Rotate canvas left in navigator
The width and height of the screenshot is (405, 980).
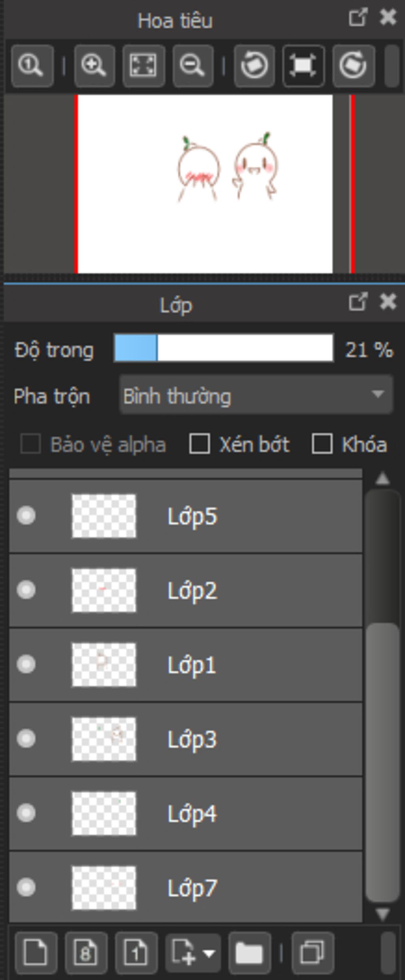tap(254, 66)
